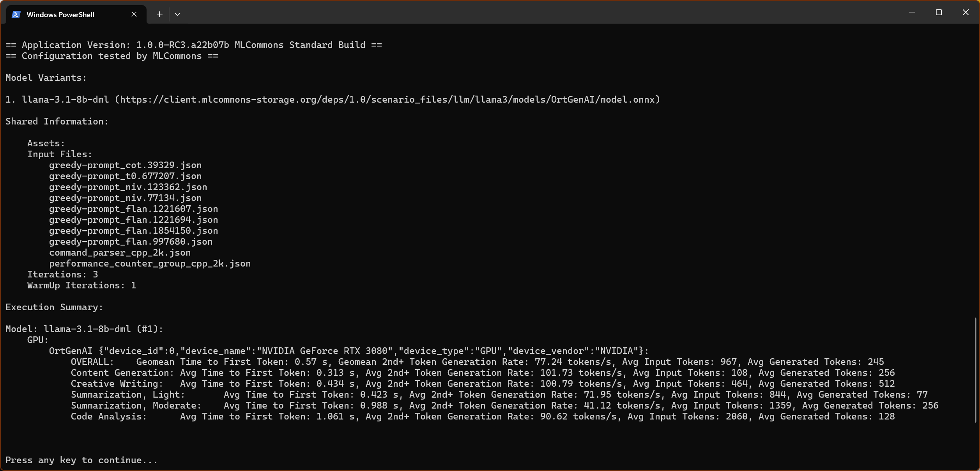980x471 pixels.
Task: Select the Windows PowerShell tab
Action: tap(60, 15)
